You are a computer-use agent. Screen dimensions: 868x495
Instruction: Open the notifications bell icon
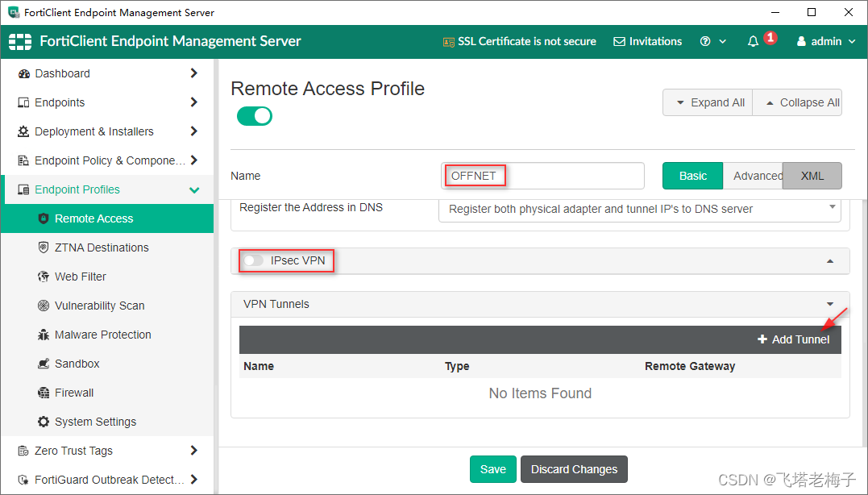pyautogui.click(x=753, y=42)
